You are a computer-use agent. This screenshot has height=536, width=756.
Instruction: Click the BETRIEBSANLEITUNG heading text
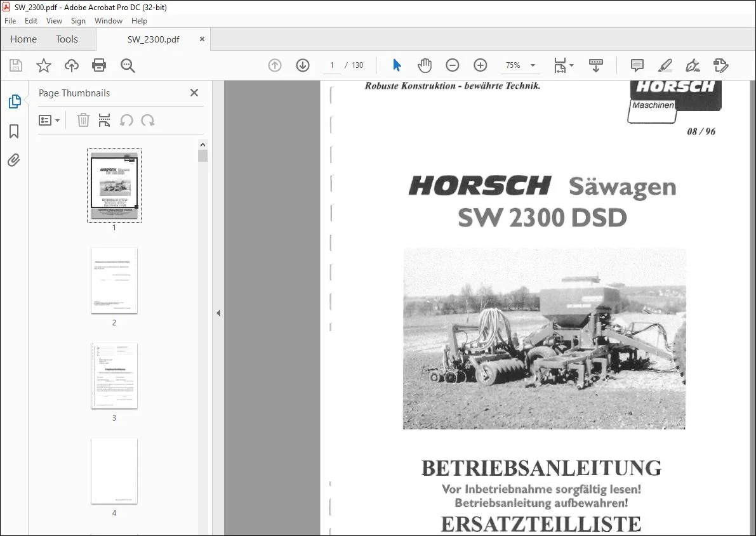(541, 468)
